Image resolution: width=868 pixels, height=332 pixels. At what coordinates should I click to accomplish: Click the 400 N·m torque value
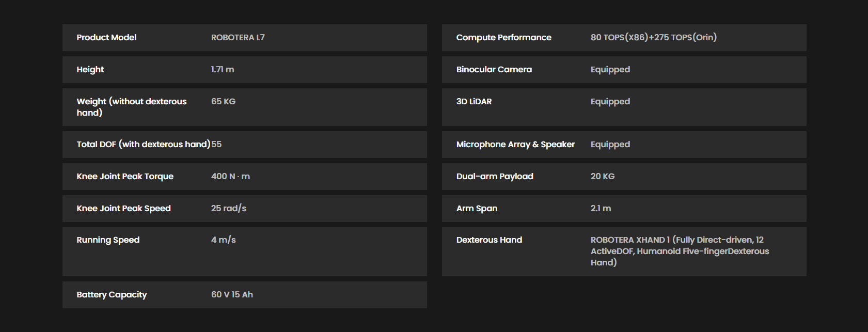click(230, 176)
